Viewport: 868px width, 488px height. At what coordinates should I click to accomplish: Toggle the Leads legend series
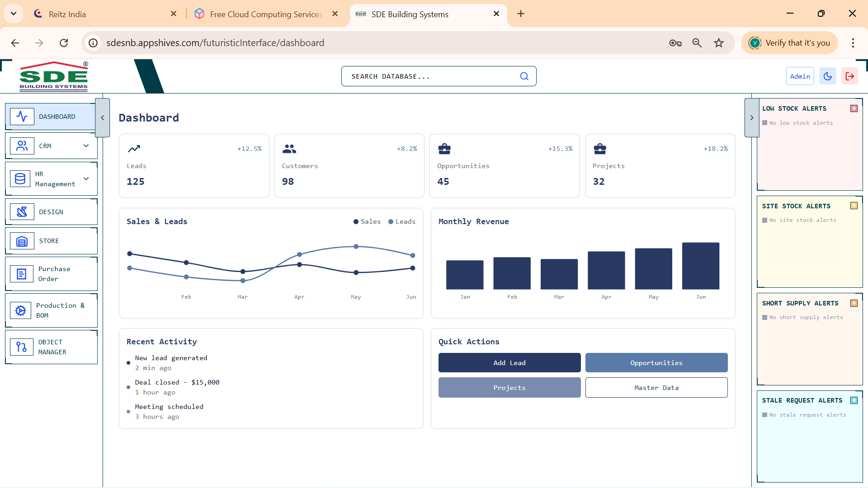[402, 221]
